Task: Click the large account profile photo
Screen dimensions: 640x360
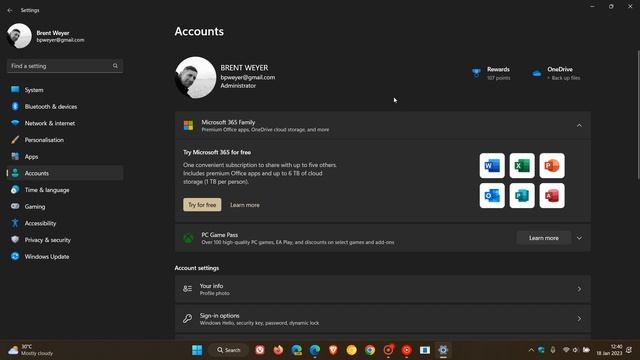Action: pyautogui.click(x=196, y=77)
